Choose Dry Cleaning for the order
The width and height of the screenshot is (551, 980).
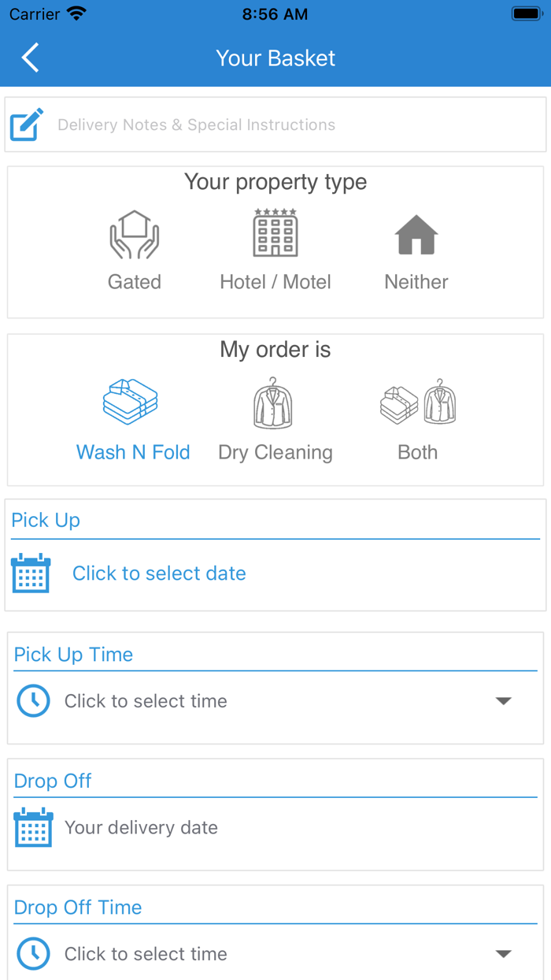point(275,452)
